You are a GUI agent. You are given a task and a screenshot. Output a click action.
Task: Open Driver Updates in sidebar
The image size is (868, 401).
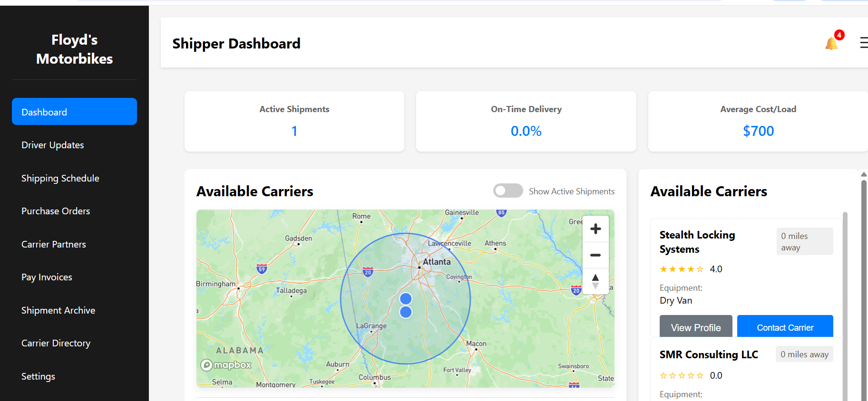click(52, 145)
